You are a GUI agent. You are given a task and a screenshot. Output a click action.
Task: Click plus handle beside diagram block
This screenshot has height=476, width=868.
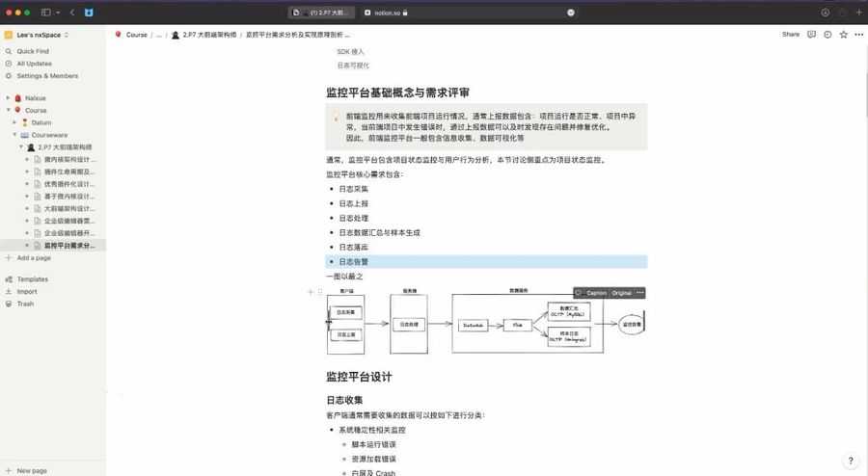coord(311,292)
